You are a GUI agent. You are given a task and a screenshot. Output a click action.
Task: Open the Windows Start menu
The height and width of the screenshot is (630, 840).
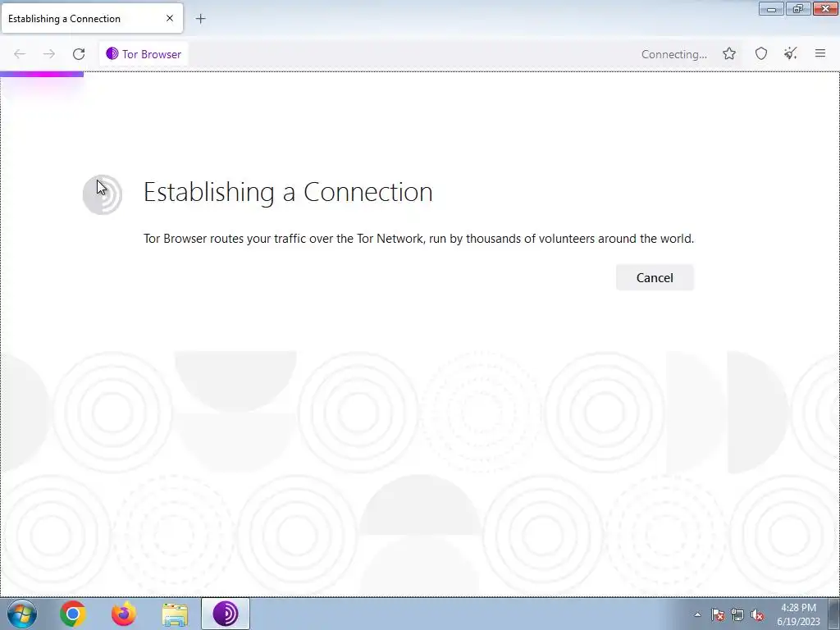click(x=22, y=614)
